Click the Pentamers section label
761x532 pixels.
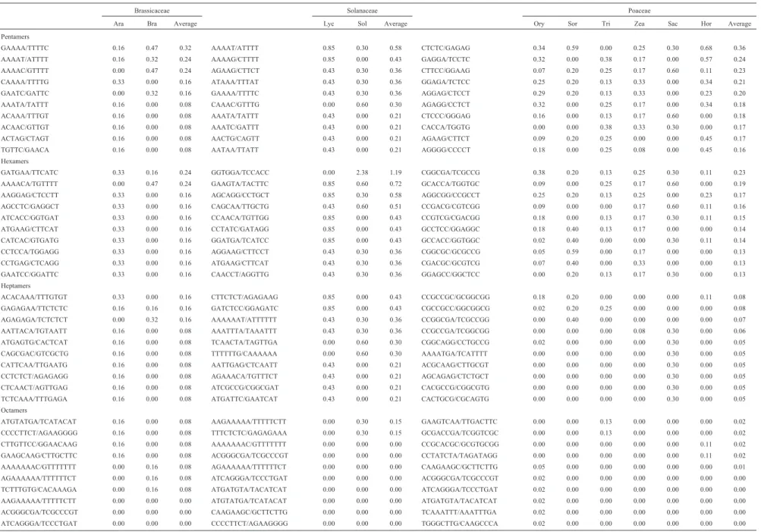point(15,37)
